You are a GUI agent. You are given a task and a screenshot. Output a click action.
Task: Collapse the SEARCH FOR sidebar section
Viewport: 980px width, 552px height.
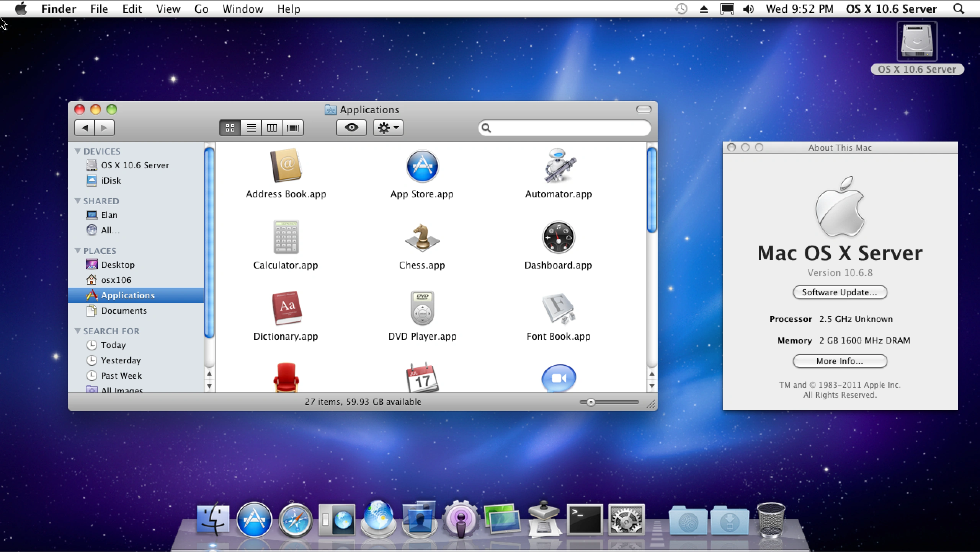coord(78,331)
